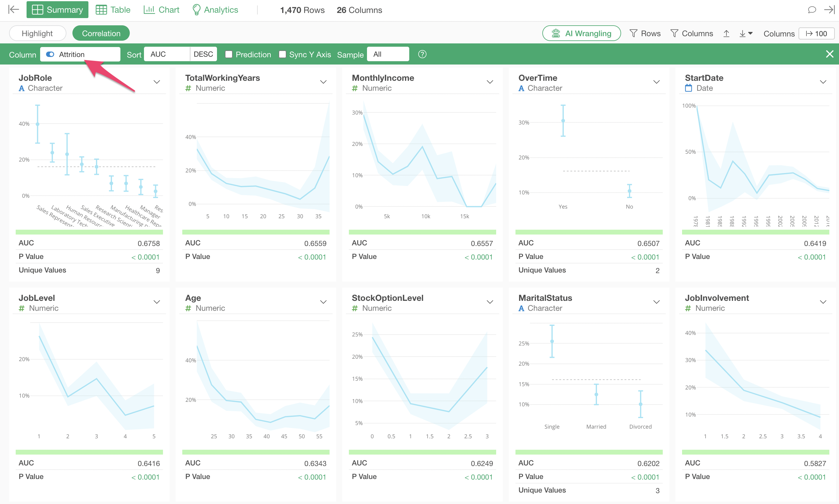Switch to the Analytics tab
Viewport: 839px width, 504px height.
point(215,10)
